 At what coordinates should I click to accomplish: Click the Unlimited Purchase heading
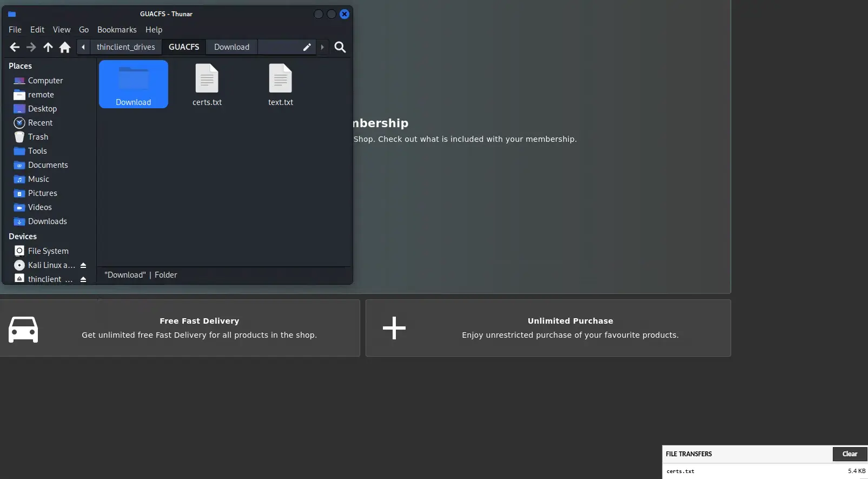point(571,321)
